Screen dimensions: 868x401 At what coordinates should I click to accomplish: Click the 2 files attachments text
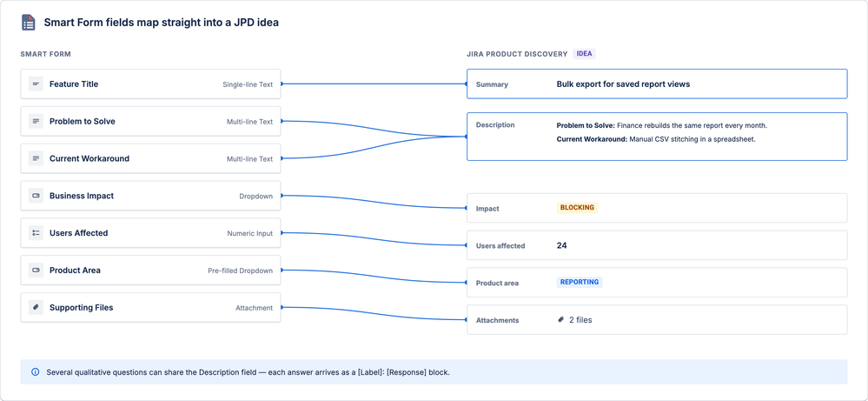pos(580,320)
